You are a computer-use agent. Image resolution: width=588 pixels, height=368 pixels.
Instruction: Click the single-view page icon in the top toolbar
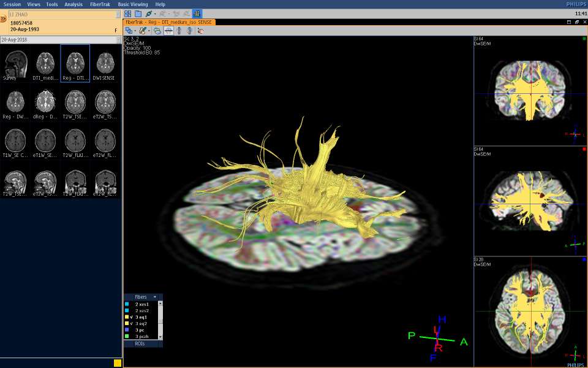(x=138, y=14)
